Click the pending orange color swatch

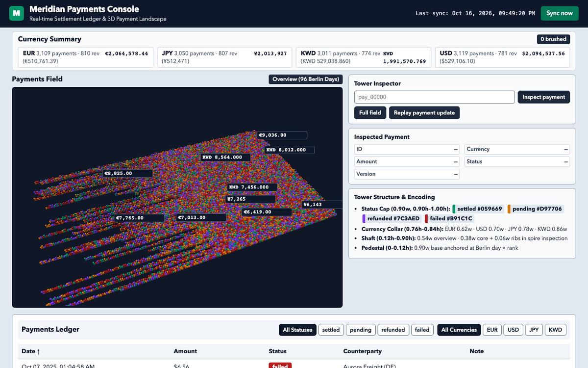509,209
